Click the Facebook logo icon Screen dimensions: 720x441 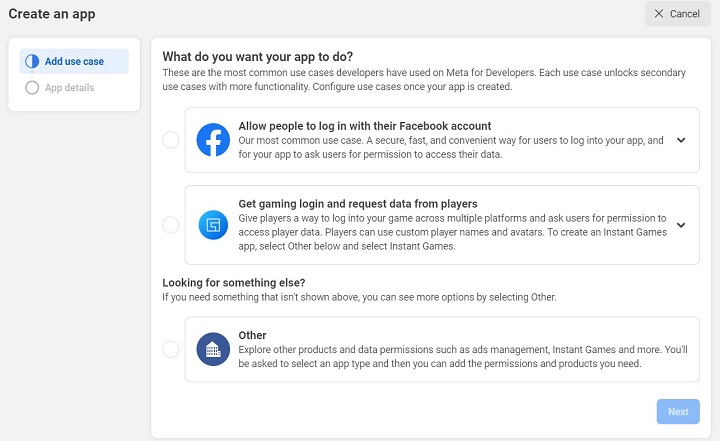pyautogui.click(x=214, y=140)
